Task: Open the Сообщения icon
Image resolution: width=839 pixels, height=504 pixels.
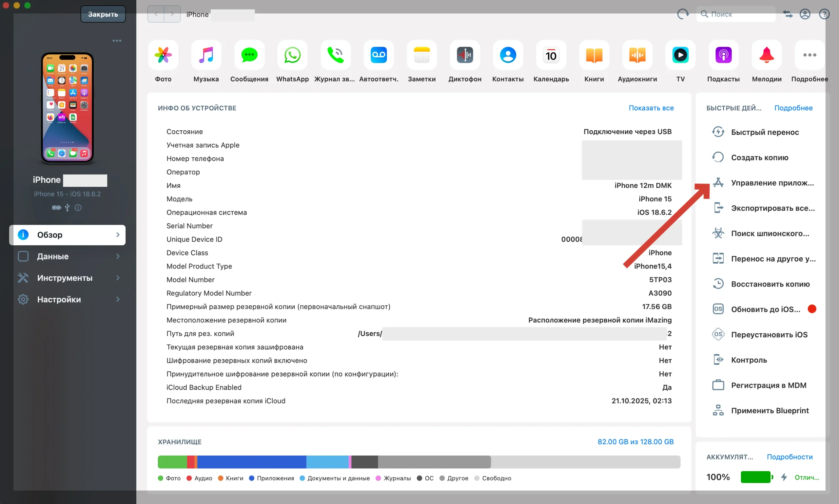Action: (249, 55)
